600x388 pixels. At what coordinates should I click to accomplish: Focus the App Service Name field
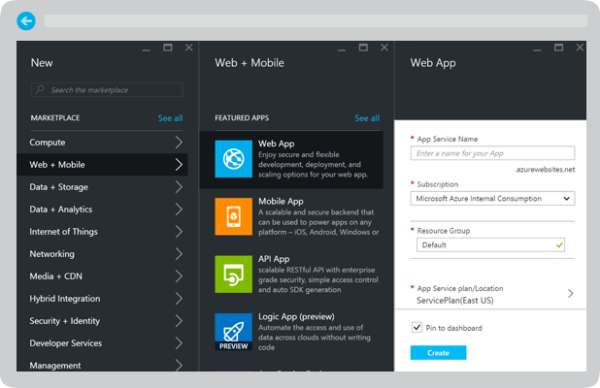click(492, 153)
